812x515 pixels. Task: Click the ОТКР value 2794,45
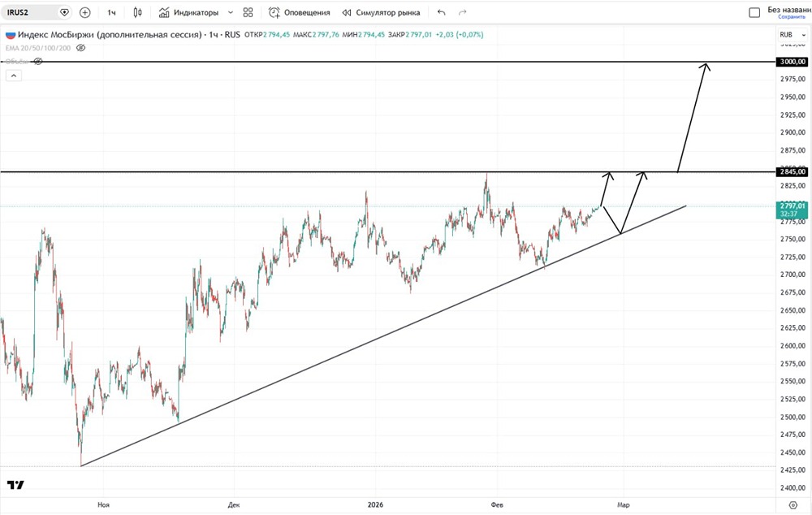point(277,35)
